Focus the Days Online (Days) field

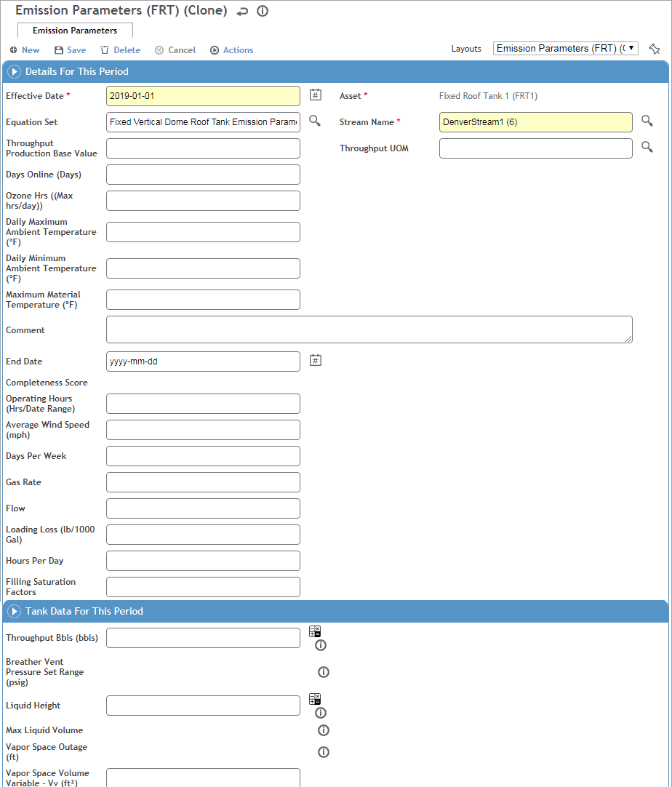tap(203, 175)
